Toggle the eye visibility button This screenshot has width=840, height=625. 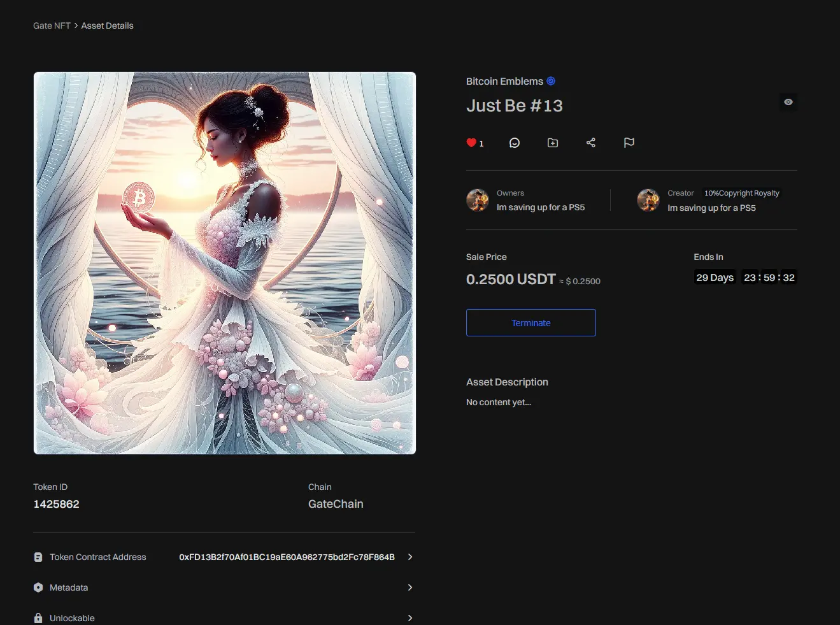tap(788, 102)
